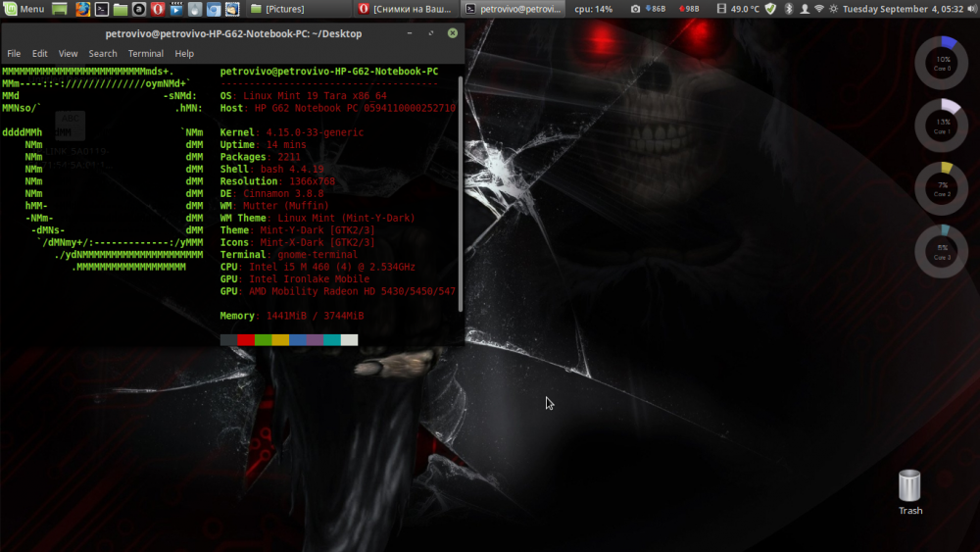
Task: Open the Bluetooth tray icon
Action: (x=789, y=9)
